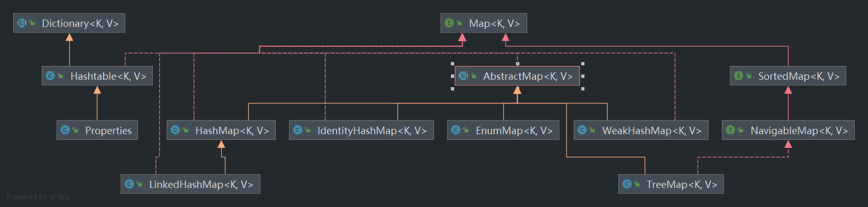This screenshot has width=868, height=207.
Task: Select the IdentityHashMap<K, V> node
Action: click(361, 130)
